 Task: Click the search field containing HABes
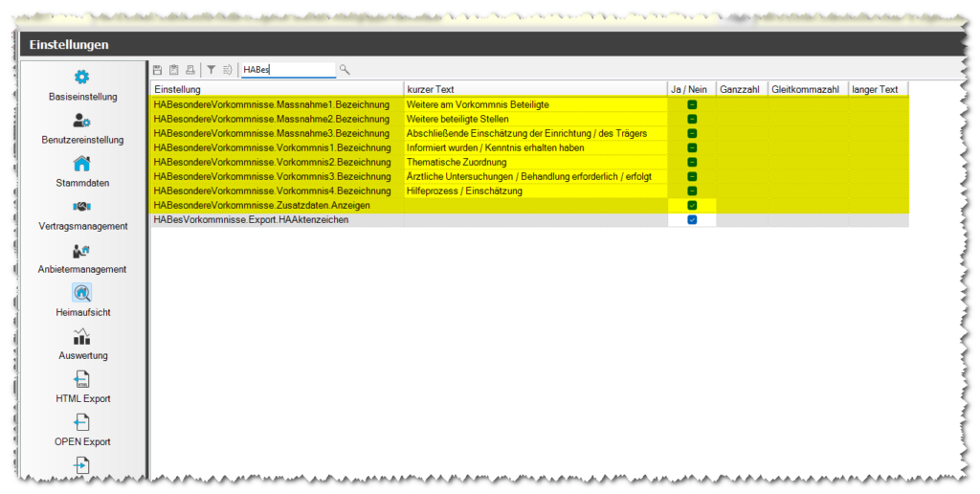[x=289, y=70]
